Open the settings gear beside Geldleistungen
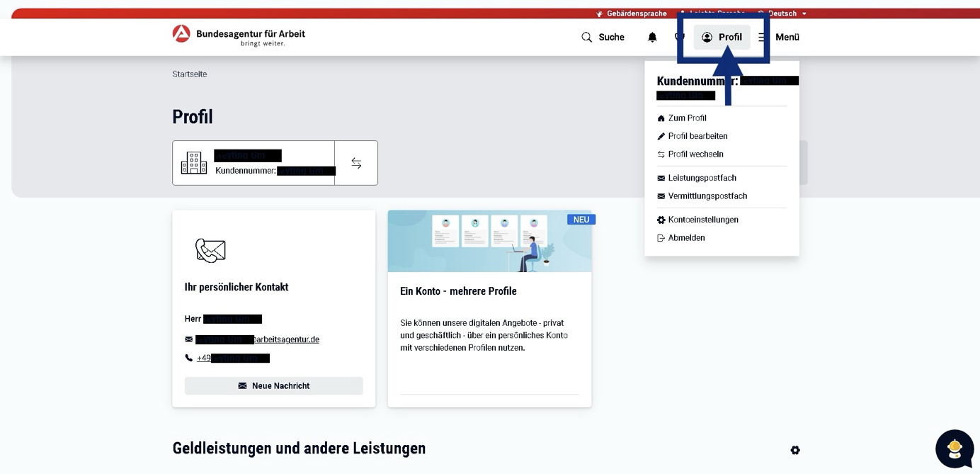 pos(795,450)
